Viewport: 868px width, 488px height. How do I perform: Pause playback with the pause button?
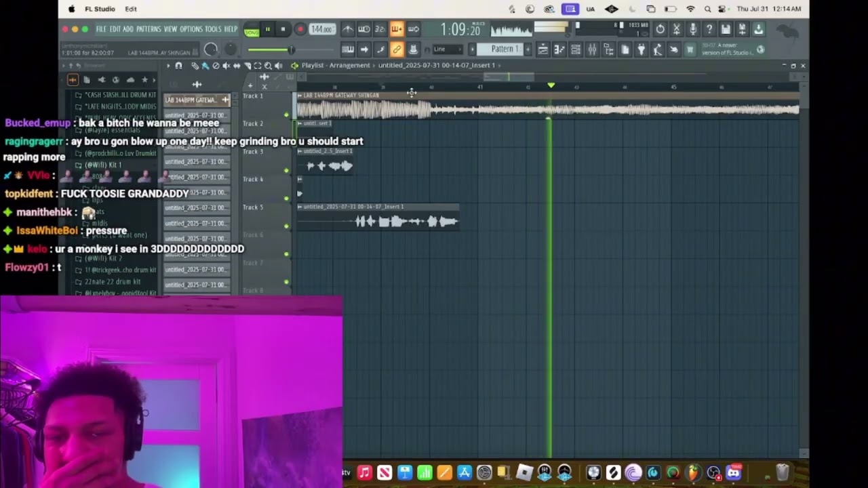pyautogui.click(x=268, y=29)
